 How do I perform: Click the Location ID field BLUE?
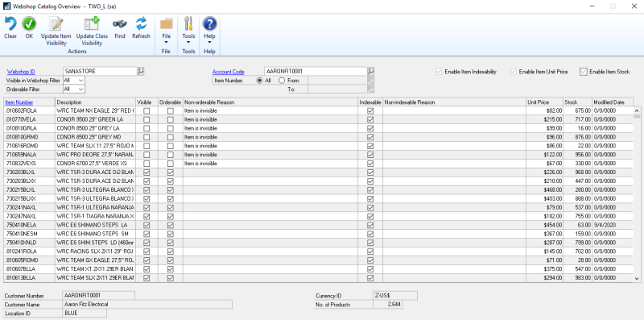85,314
